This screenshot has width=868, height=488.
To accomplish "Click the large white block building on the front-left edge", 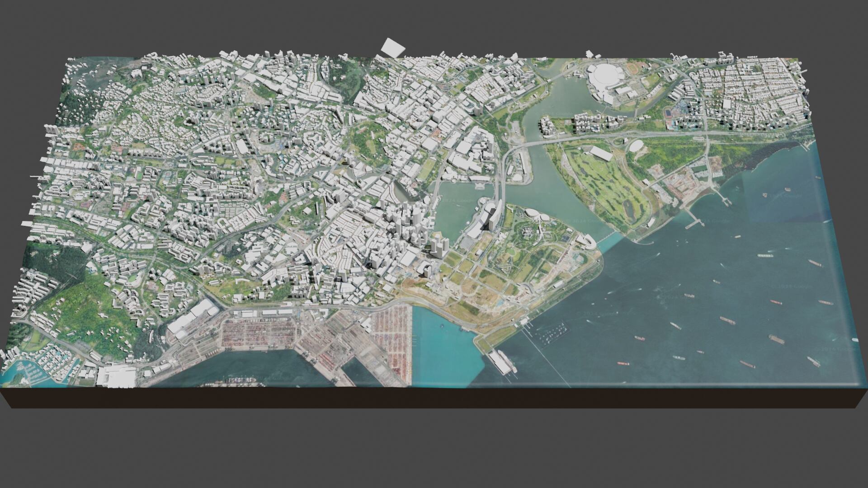I will pyautogui.click(x=116, y=377).
